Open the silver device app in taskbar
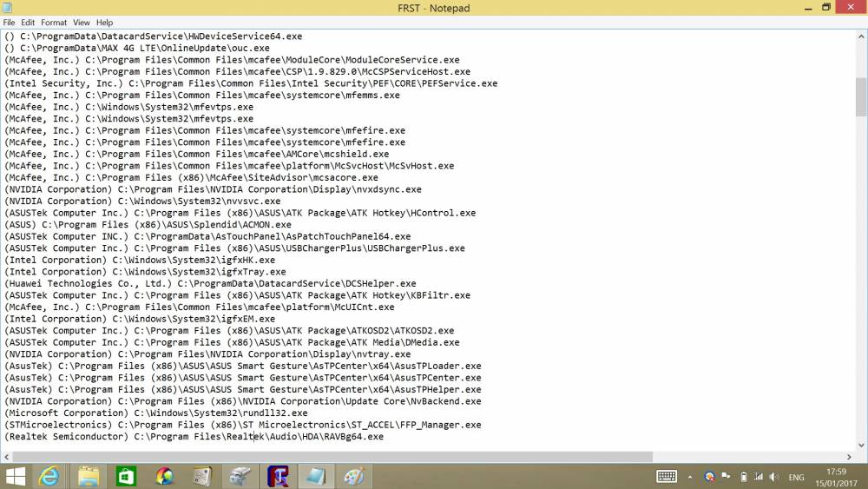The height and width of the screenshot is (489, 868). (x=240, y=476)
